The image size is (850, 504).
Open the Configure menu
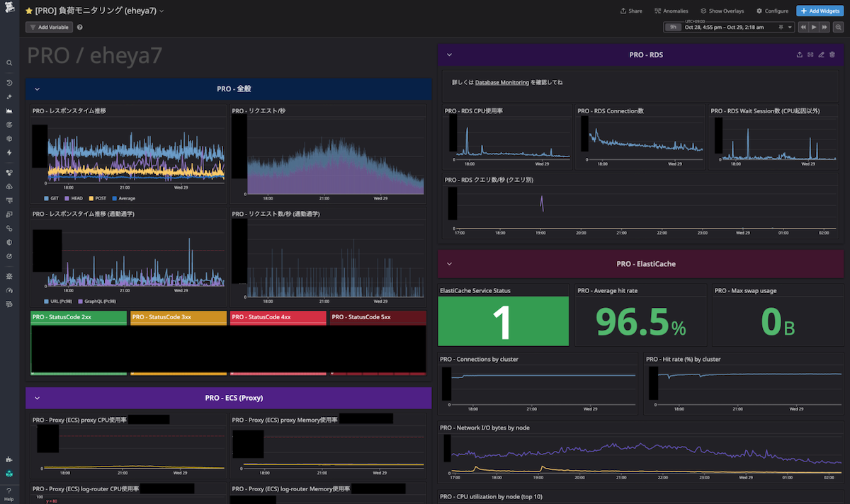[772, 11]
